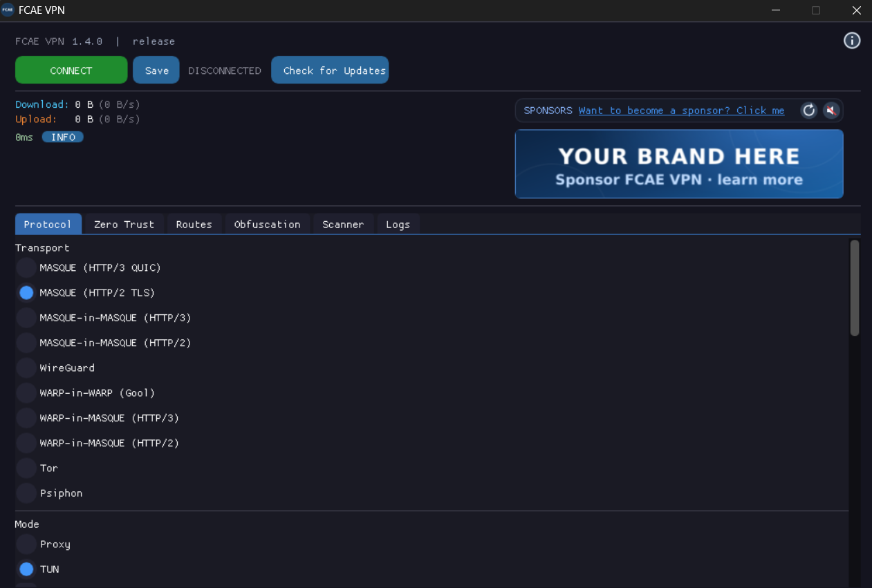Select WARP-in-MASQUE (HTTP/2) transport
Viewport: 872px width, 588px height.
(x=98, y=443)
